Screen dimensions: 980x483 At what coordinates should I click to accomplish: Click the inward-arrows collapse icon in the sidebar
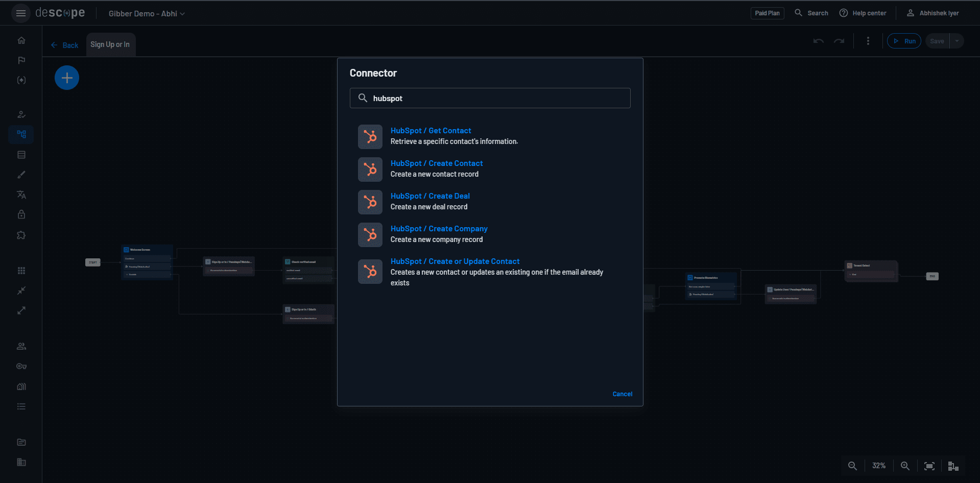point(21,291)
